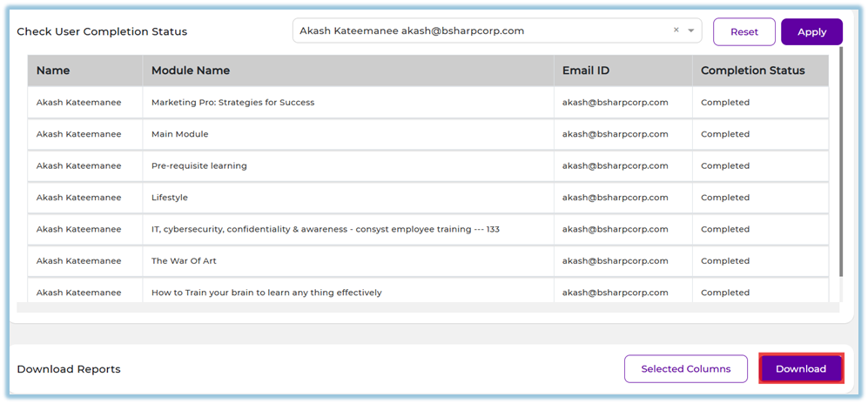Click Completed status for Main Module
868x404 pixels.
pos(725,134)
